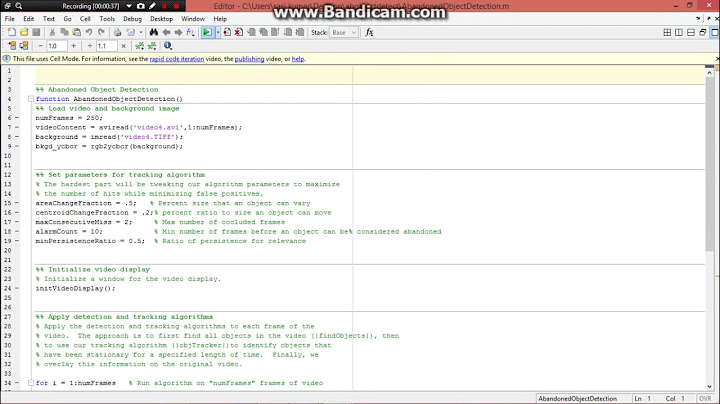Decrement value with the minus button

coord(40,45)
